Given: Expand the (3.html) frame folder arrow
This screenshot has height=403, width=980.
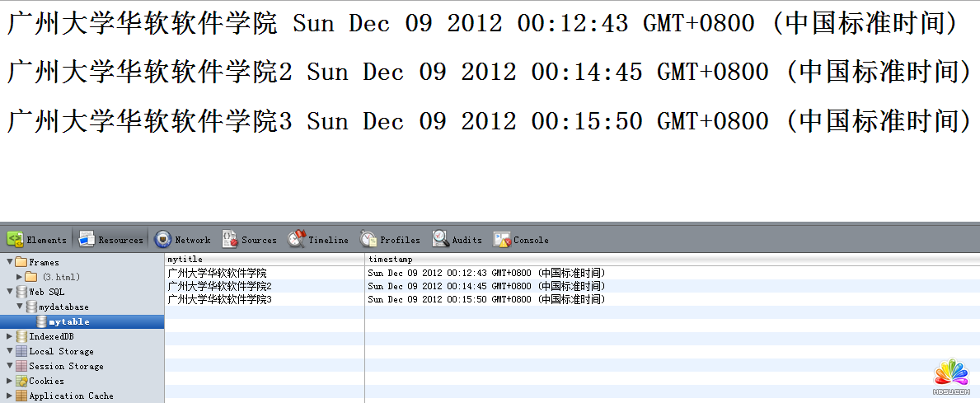Looking at the screenshot, I should click(19, 277).
